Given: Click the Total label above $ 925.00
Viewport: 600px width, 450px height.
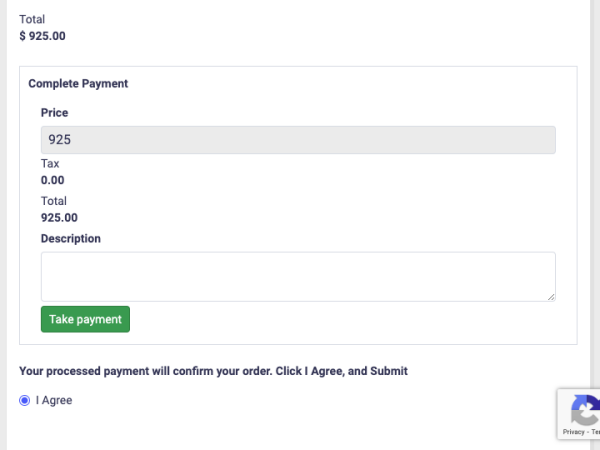Looking at the screenshot, I should click(32, 19).
